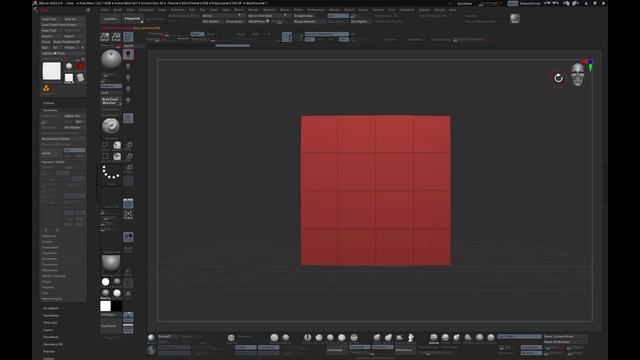Click the Frame icon on the shelf

tap(128, 215)
